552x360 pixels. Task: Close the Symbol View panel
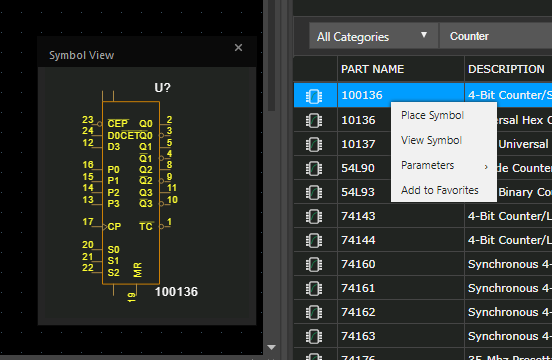click(238, 48)
